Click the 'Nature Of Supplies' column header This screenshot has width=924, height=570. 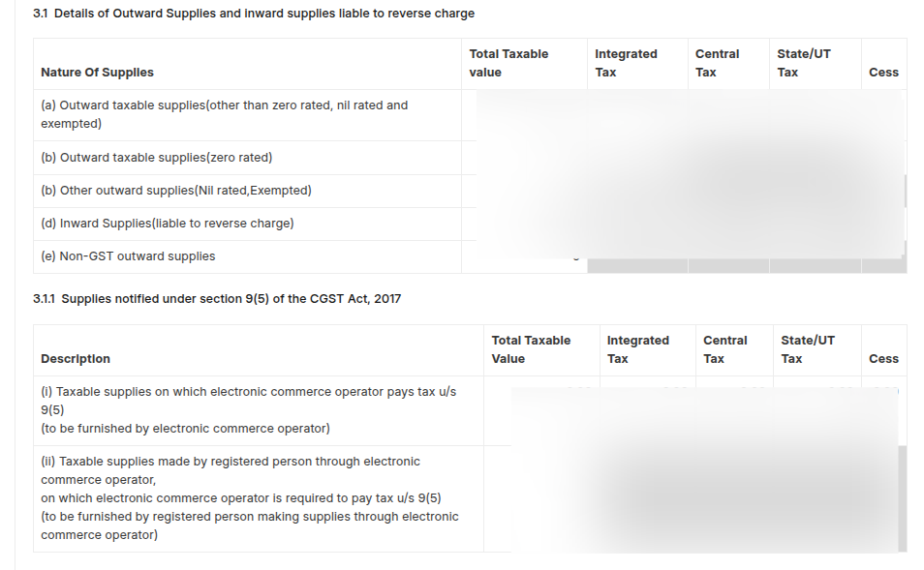click(x=97, y=73)
